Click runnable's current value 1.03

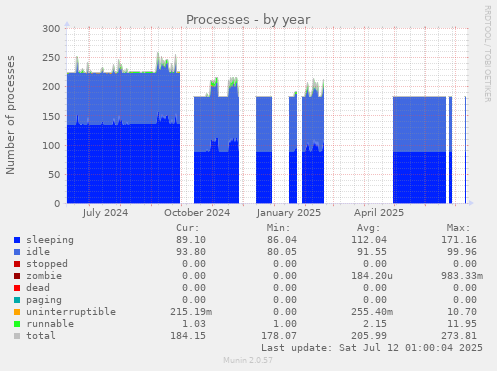pyautogui.click(x=194, y=324)
